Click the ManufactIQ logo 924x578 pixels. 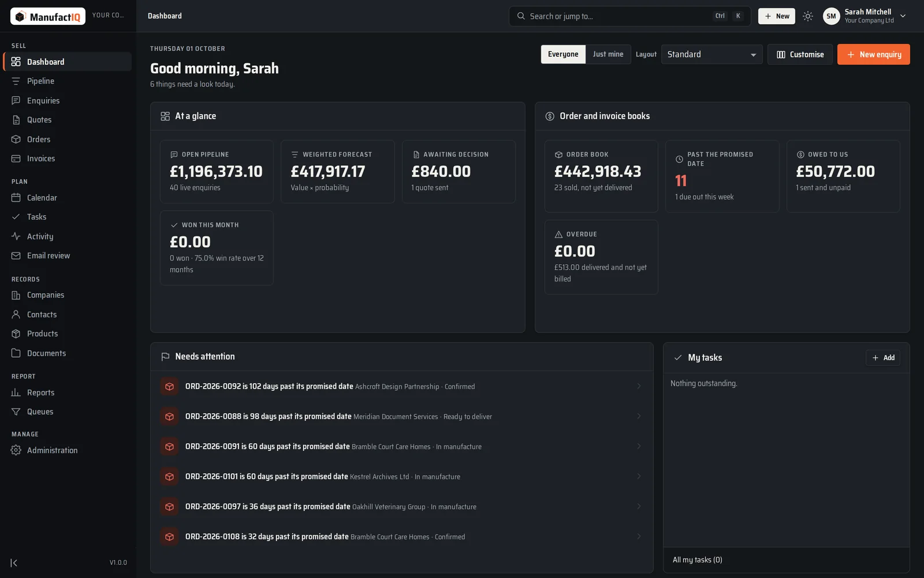(48, 16)
